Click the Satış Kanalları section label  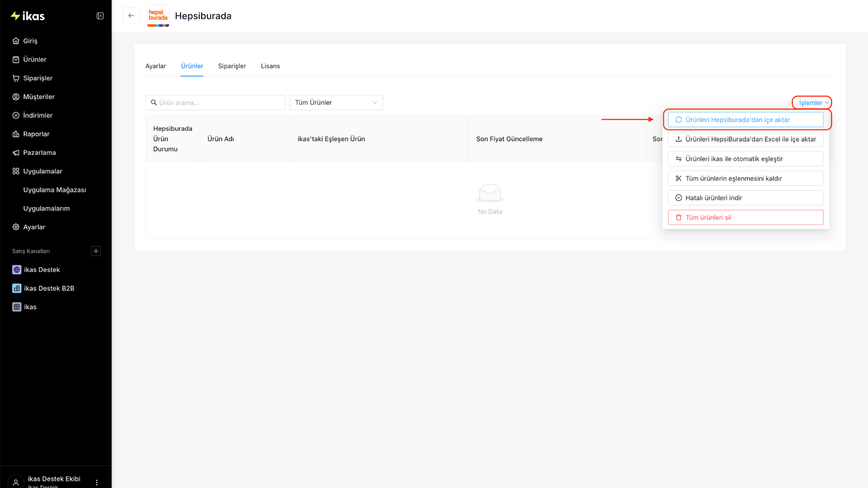pyautogui.click(x=31, y=251)
